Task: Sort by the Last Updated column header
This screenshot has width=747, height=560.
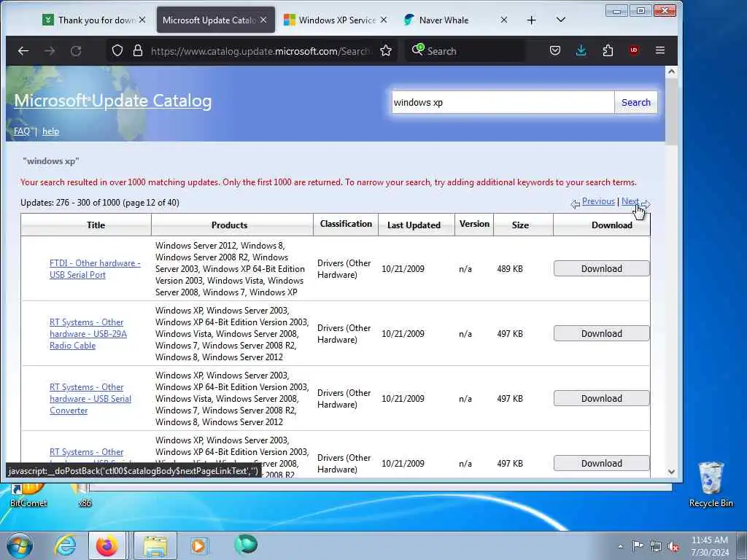Action: (x=414, y=225)
